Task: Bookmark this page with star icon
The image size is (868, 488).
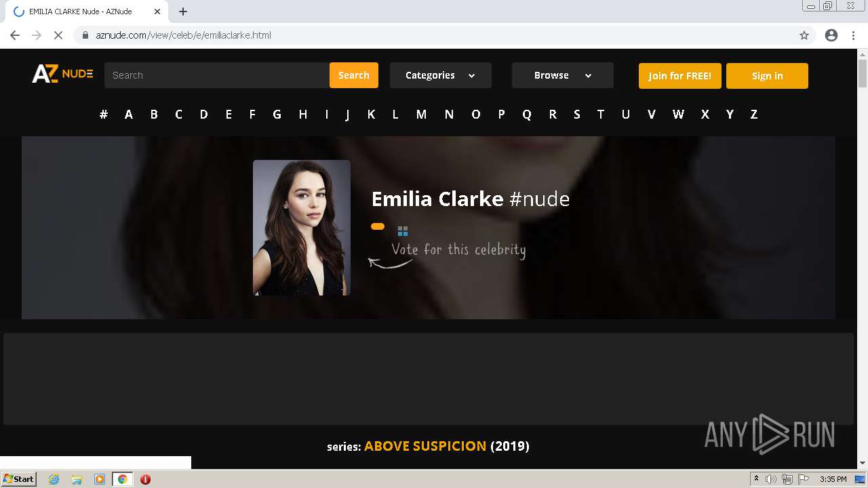Action: (804, 35)
